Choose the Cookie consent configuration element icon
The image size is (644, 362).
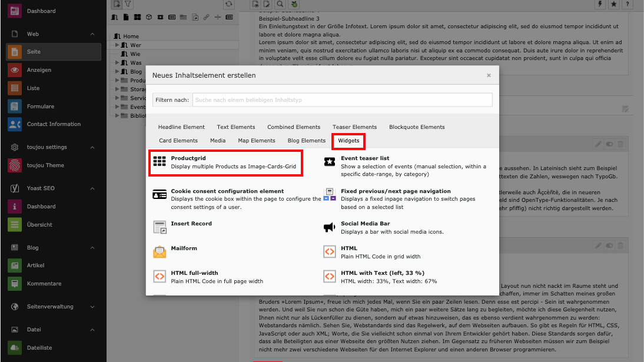click(x=160, y=195)
